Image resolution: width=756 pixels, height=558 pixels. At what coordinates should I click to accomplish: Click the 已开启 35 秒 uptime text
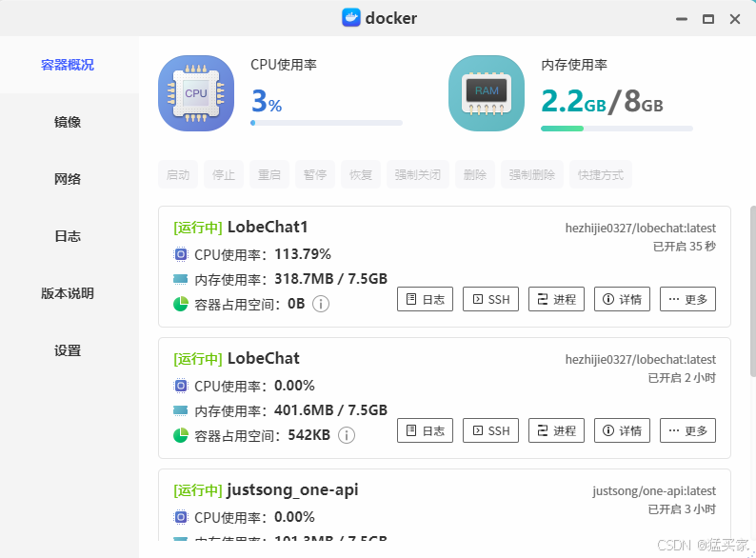click(685, 246)
